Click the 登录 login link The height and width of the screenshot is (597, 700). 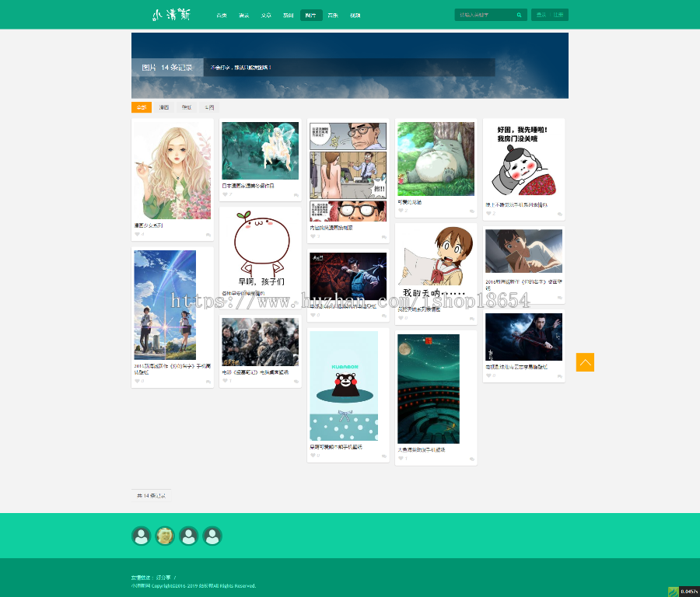(541, 15)
